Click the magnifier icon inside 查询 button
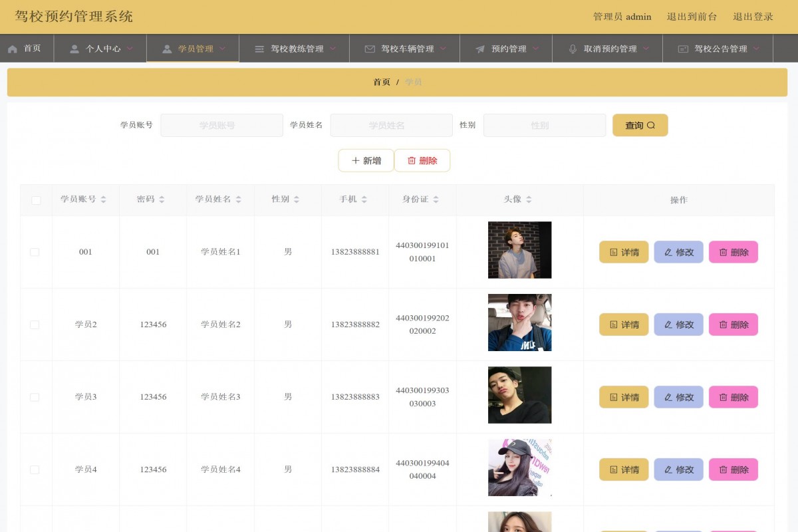This screenshot has width=798, height=532. 652,125
